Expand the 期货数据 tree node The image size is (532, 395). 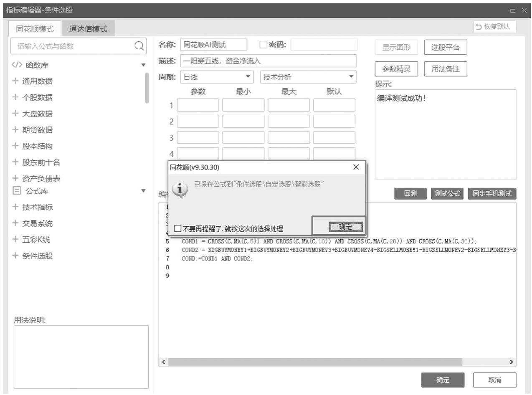point(16,130)
